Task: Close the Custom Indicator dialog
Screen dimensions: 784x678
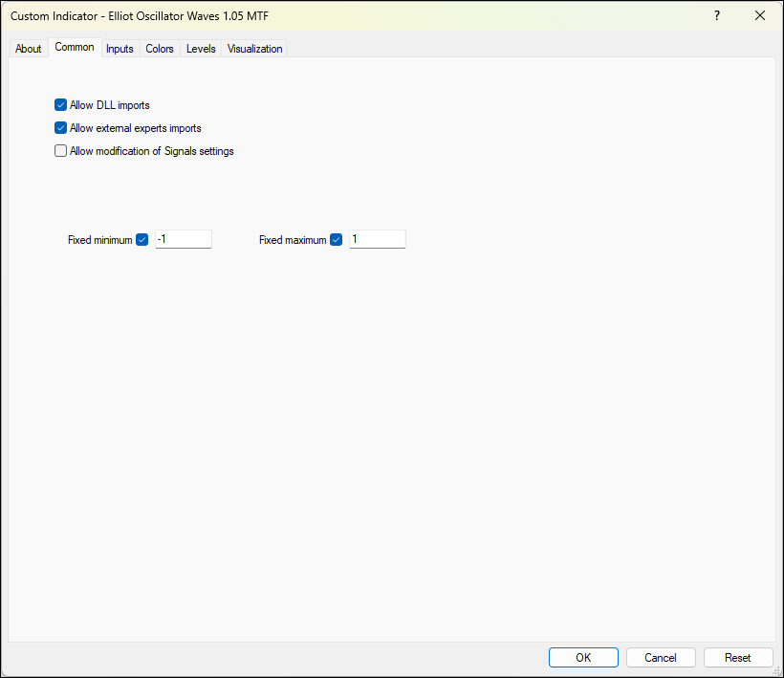Action: click(760, 15)
